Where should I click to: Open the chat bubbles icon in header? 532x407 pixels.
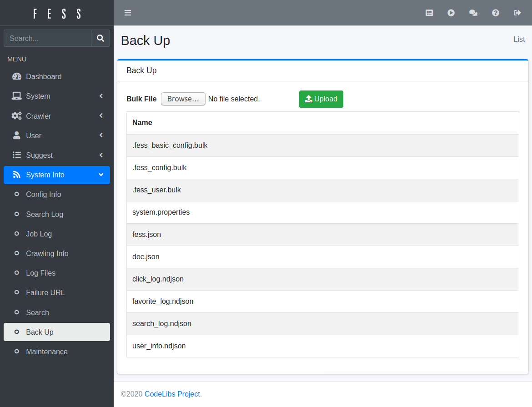473,13
